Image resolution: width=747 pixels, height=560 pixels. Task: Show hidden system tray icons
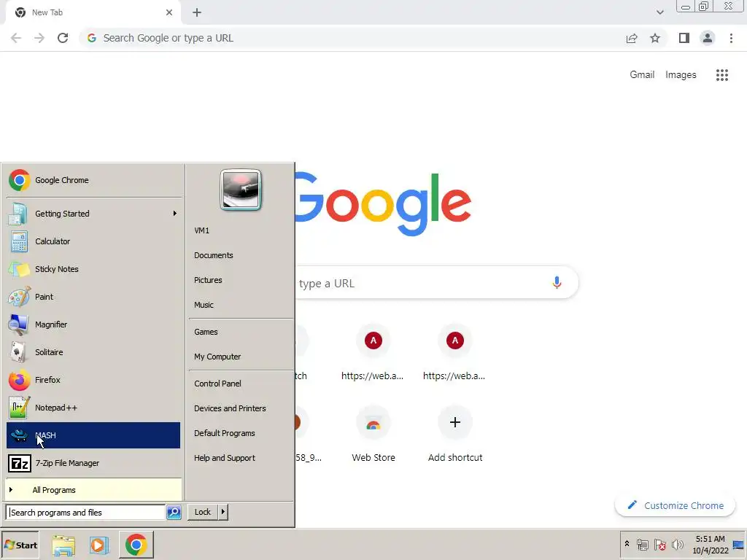627,544
